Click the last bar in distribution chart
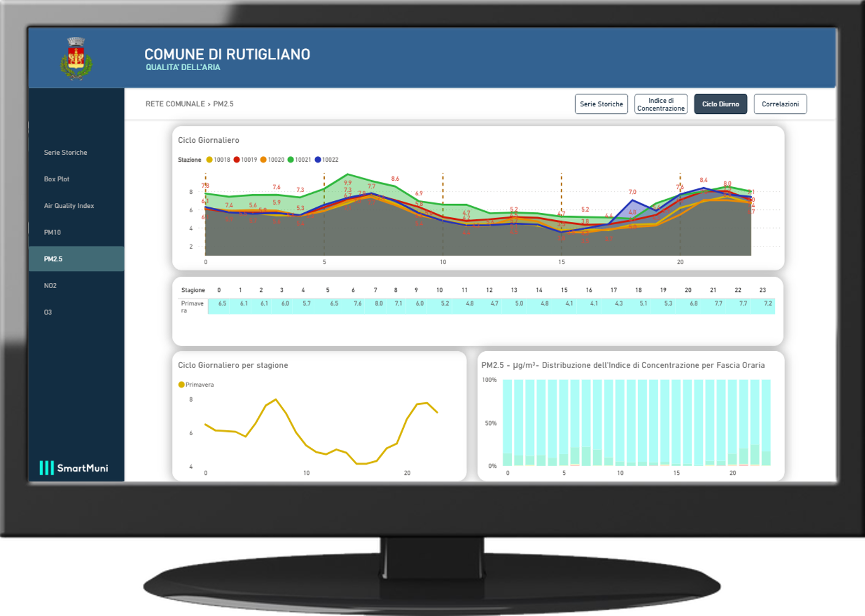 tap(766, 423)
